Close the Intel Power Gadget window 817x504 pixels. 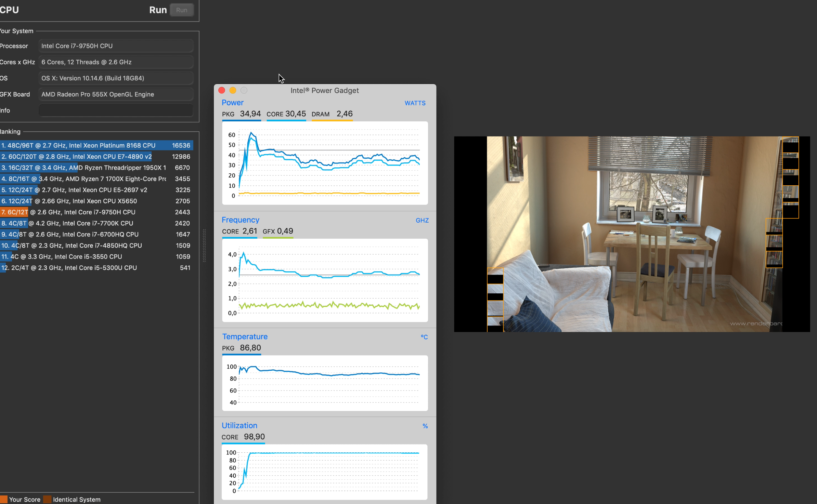tap(222, 90)
